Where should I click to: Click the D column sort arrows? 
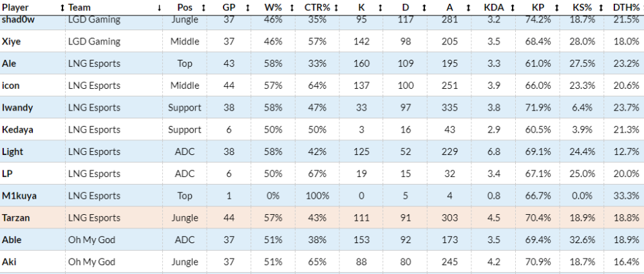point(424,7)
